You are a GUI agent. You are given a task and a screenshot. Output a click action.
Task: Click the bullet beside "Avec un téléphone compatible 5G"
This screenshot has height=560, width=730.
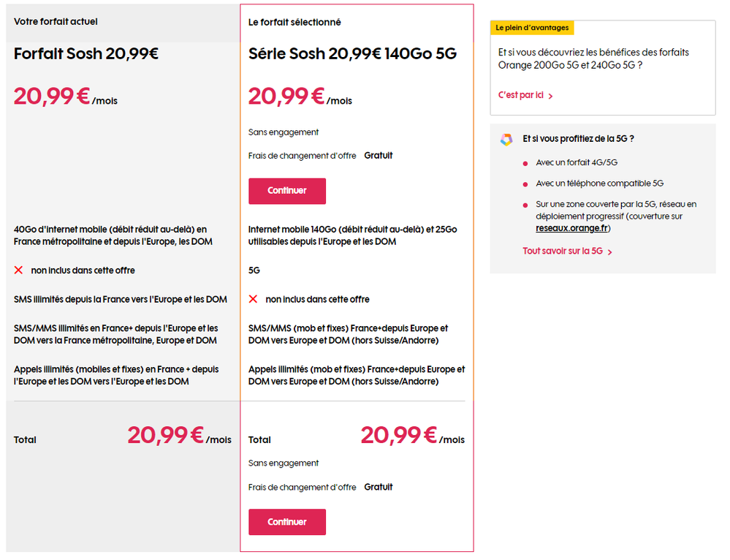525,184
